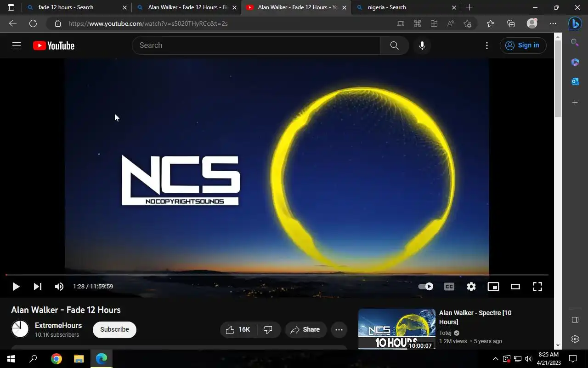The width and height of the screenshot is (588, 368).
Task: Add this page to favorites star
Action: [x=467, y=23]
